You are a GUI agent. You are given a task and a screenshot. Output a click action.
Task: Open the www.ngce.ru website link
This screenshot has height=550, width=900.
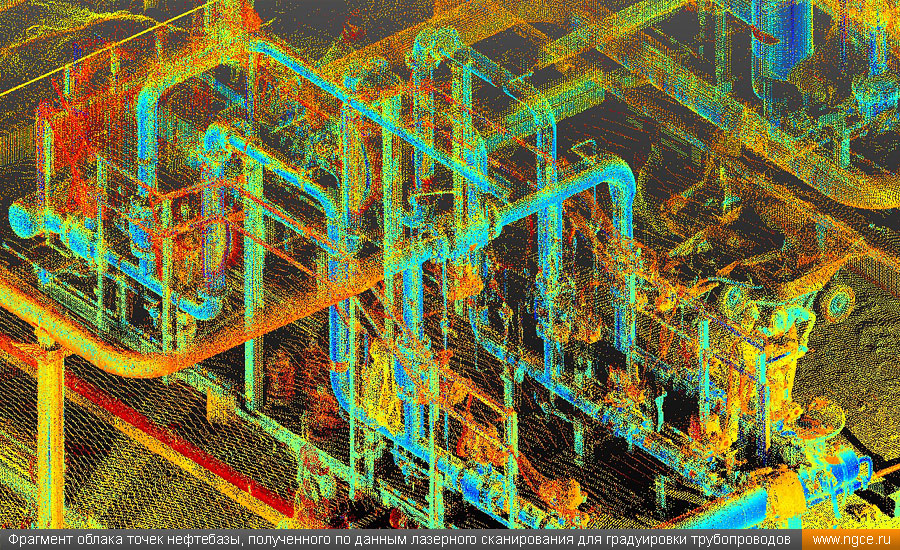(x=852, y=540)
